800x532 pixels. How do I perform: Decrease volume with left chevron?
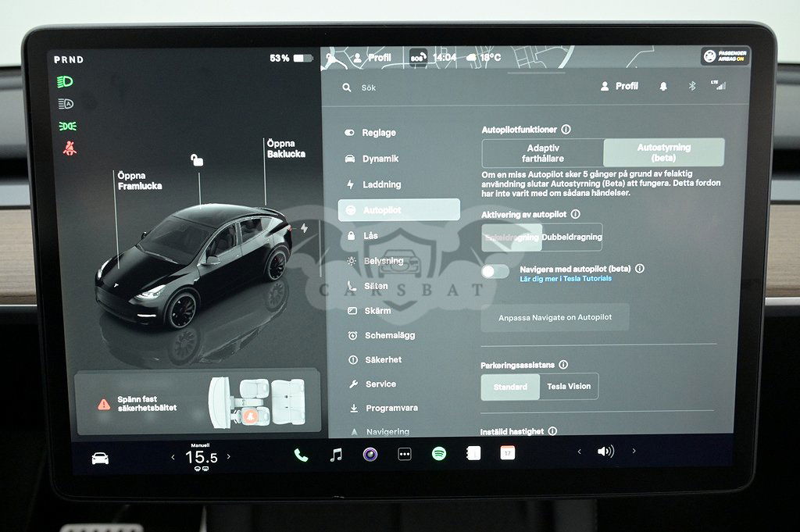(x=579, y=452)
